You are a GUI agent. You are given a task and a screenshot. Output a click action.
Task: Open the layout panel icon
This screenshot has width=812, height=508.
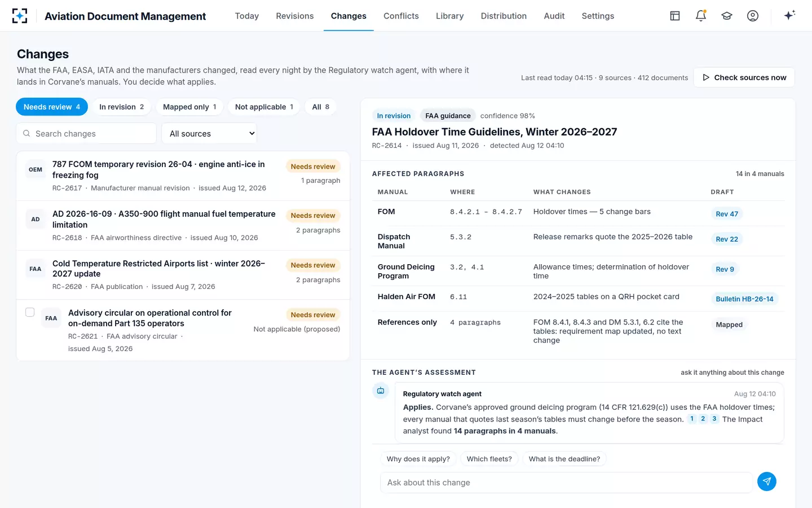(x=675, y=16)
